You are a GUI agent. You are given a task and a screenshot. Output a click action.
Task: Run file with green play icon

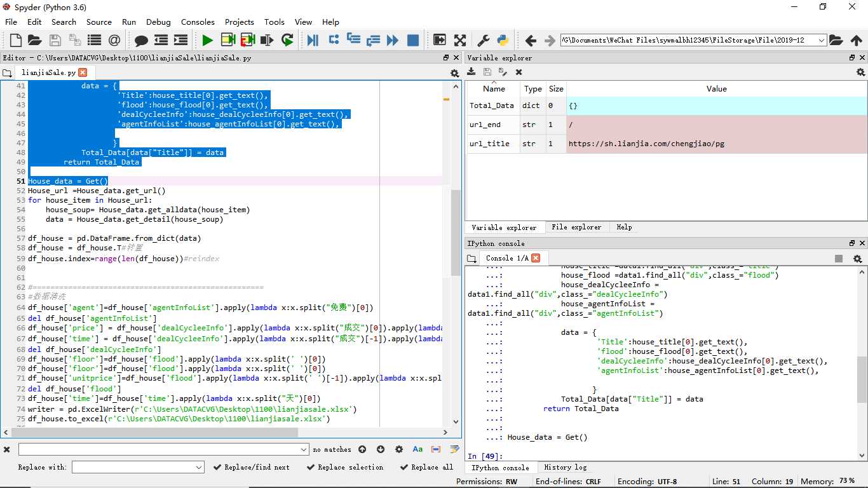pyautogui.click(x=207, y=40)
